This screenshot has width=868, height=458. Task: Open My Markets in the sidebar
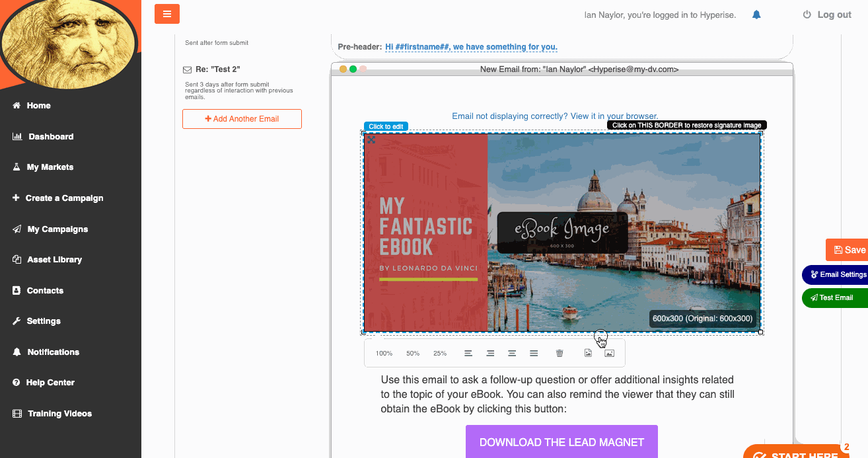pos(50,167)
